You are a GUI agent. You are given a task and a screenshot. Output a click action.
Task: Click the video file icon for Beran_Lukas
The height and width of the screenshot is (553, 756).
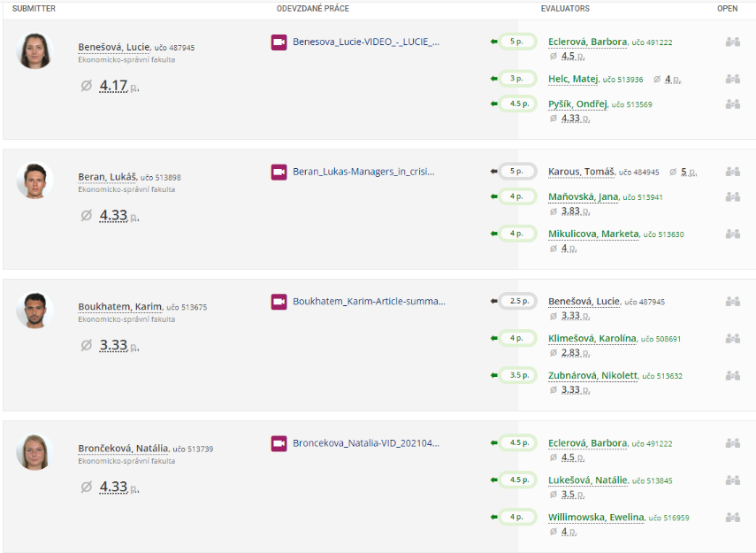(279, 172)
